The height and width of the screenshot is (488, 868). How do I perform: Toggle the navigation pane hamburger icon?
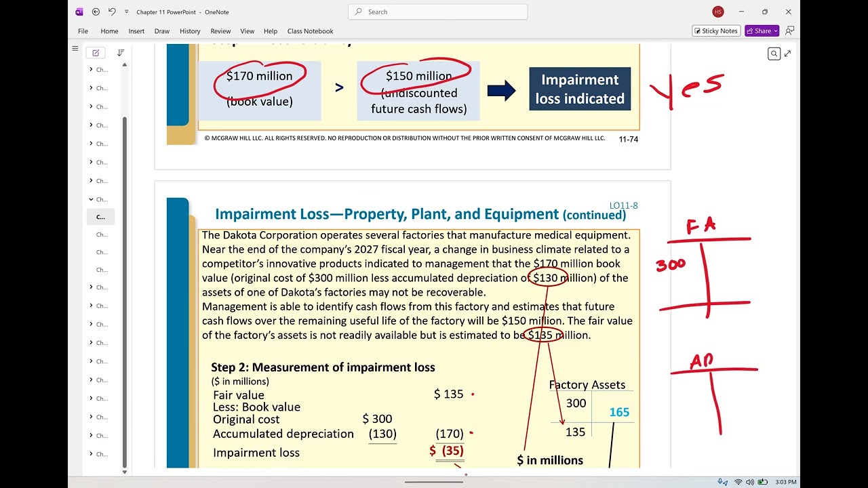[x=75, y=48]
